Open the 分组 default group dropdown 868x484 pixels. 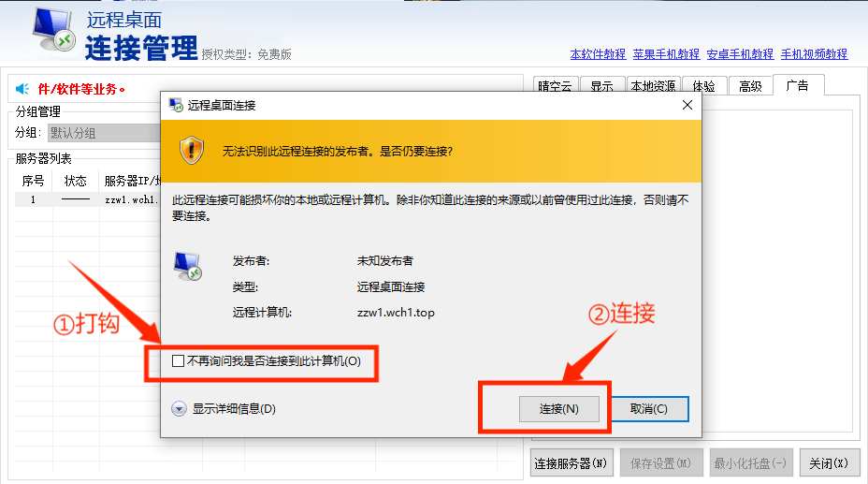click(103, 133)
